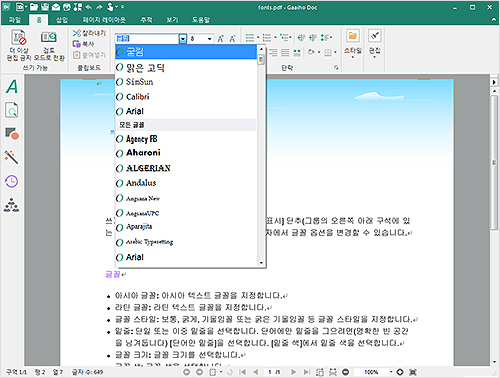Click the shrink font size icon
This screenshot has width=500, height=378.
(x=232, y=39)
